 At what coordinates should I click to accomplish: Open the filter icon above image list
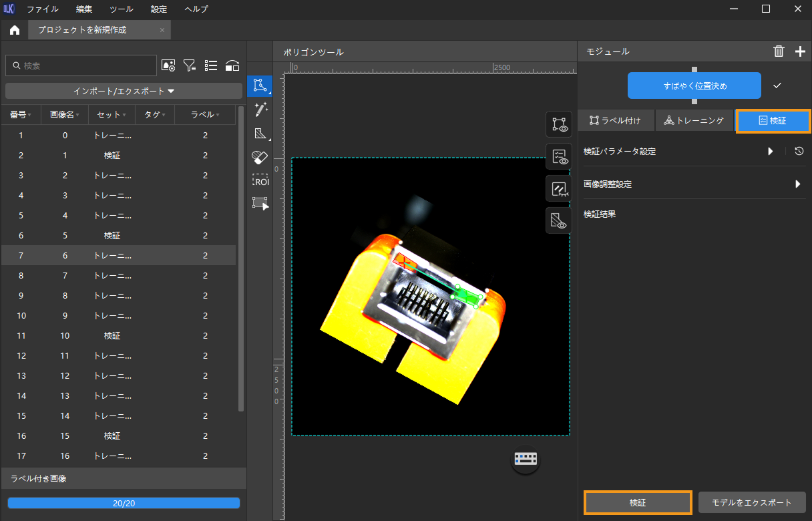pyautogui.click(x=190, y=65)
